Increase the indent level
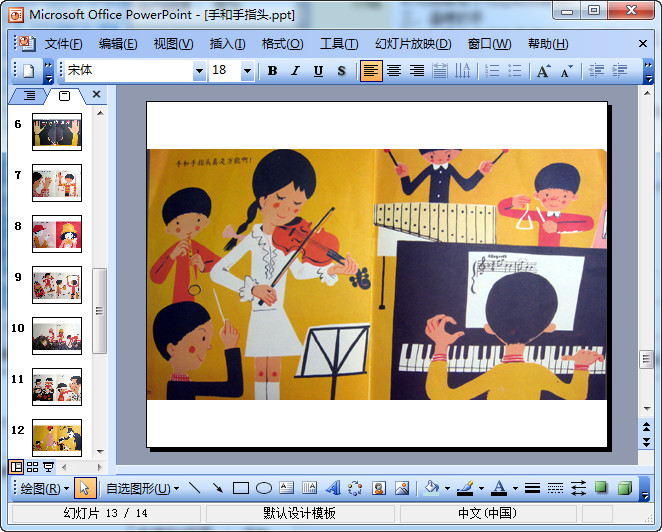Screen dimensions: 662x532 tap(619, 71)
